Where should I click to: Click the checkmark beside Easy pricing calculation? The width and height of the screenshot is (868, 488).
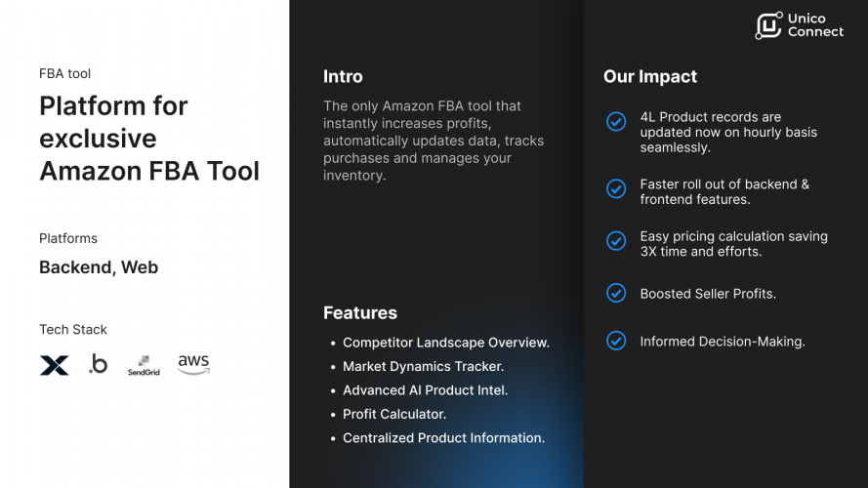coord(615,241)
